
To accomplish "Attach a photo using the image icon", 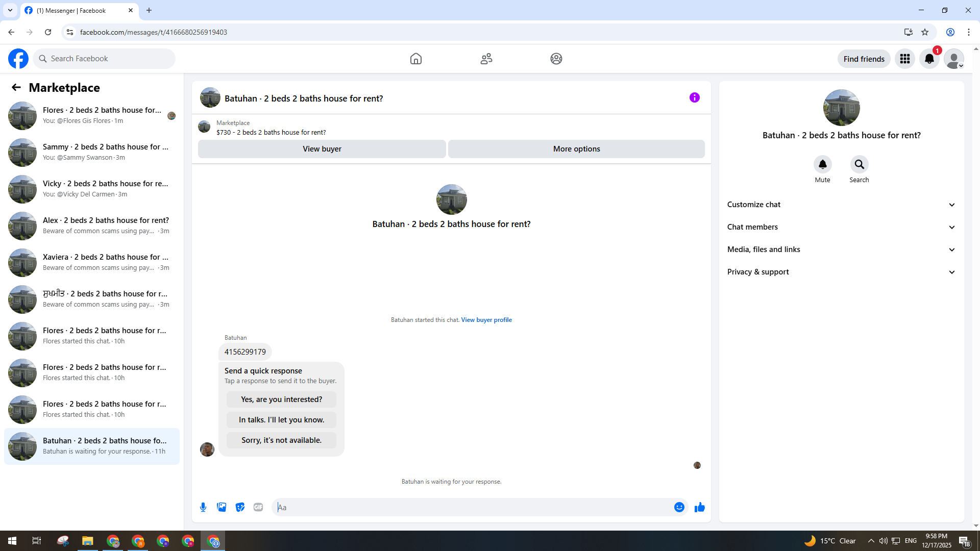I will coord(222,507).
